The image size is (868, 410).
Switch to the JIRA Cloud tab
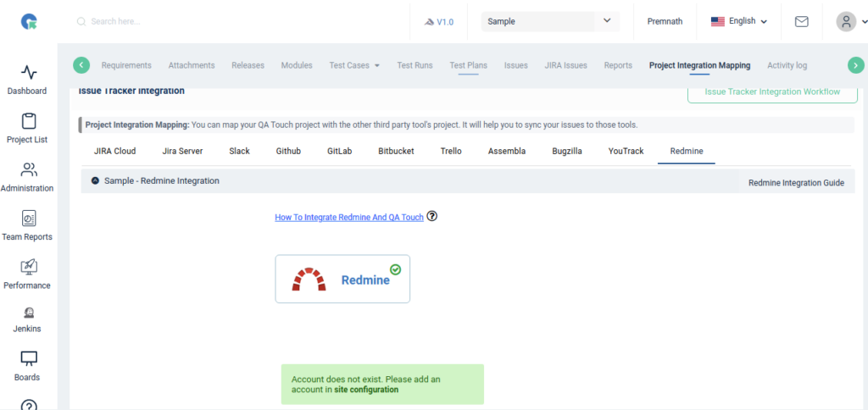click(x=114, y=151)
